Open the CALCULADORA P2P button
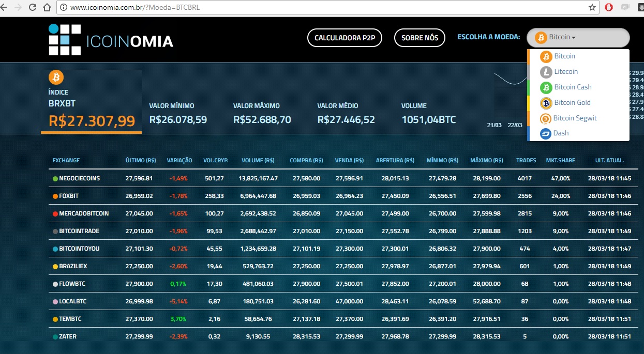Viewport: 644px width, 354px height. pyautogui.click(x=345, y=38)
